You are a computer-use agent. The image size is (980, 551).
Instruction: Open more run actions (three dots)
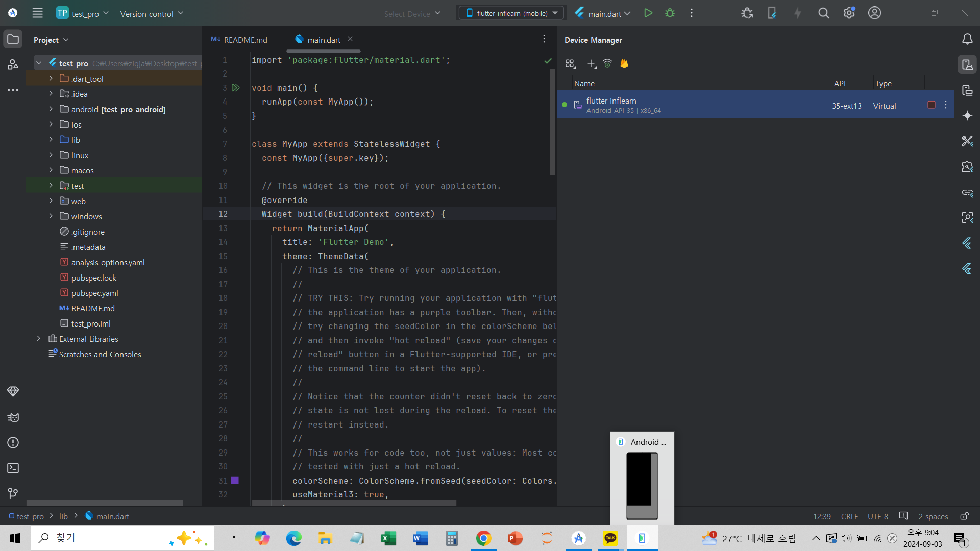692,13
